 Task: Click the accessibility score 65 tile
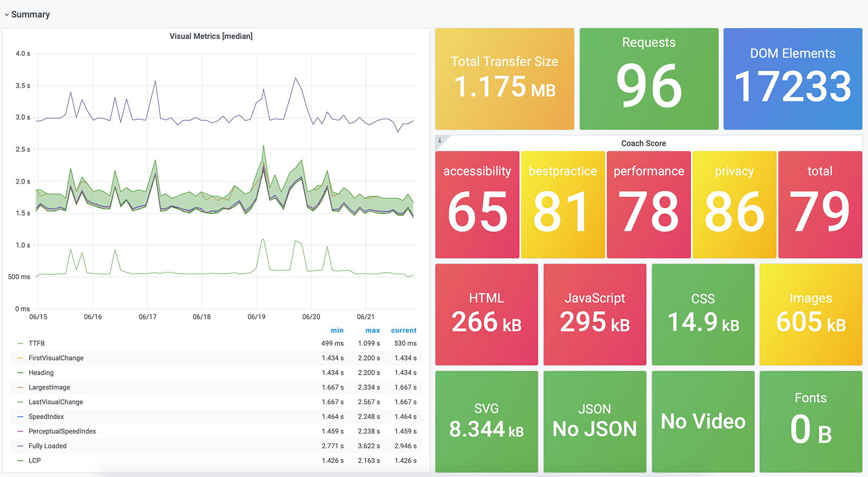tap(477, 204)
